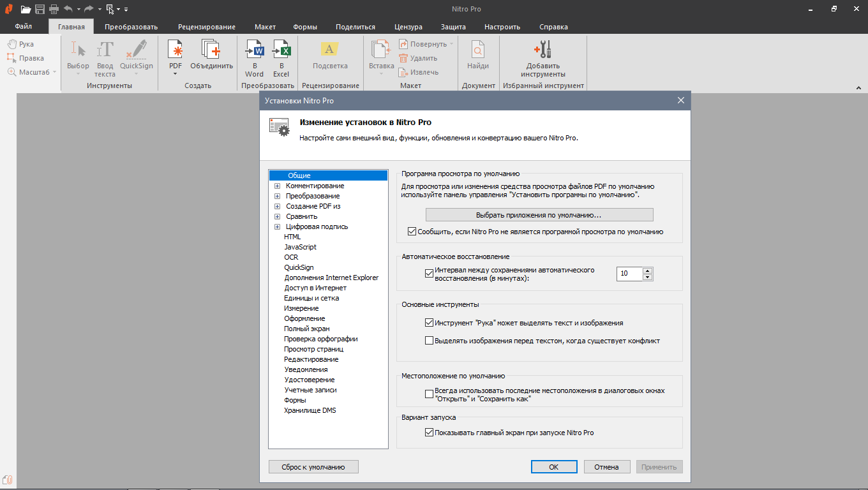Open the Файл menu
868x490 pixels.
[x=24, y=27]
